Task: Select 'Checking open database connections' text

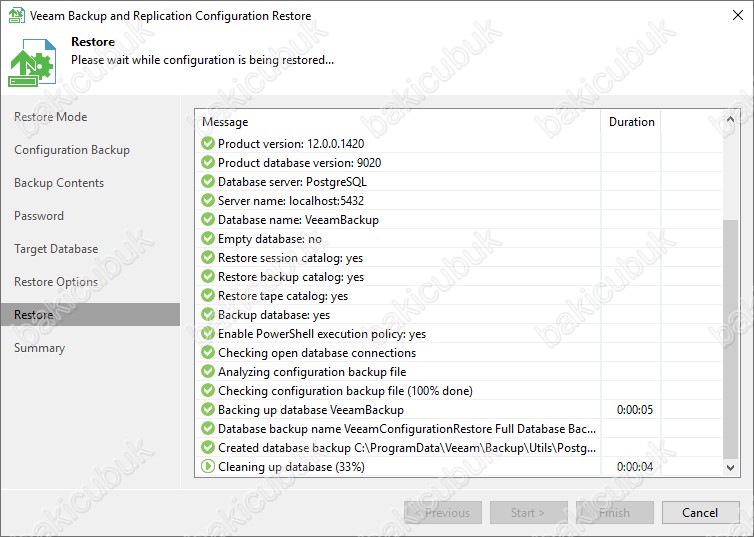Action: pyautogui.click(x=317, y=353)
